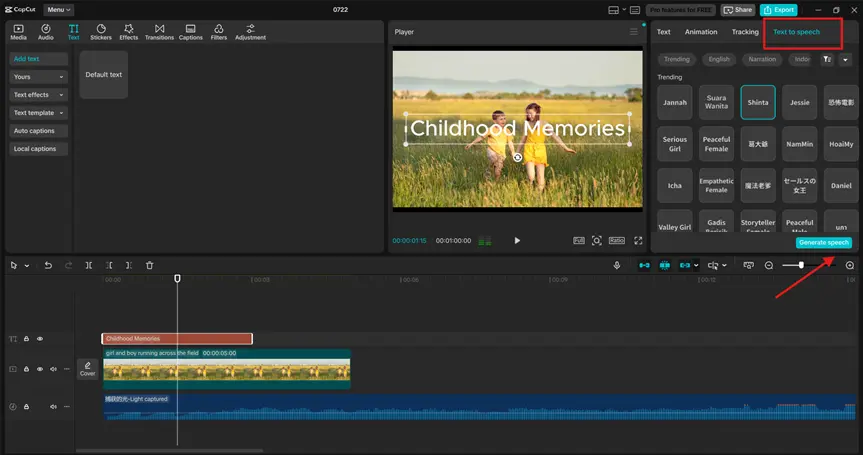Mute the audio track
This screenshot has width=863, height=455.
(x=53, y=407)
